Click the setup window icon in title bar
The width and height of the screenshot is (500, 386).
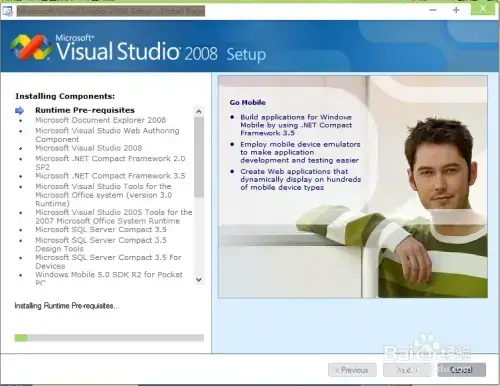pyautogui.click(x=7, y=11)
